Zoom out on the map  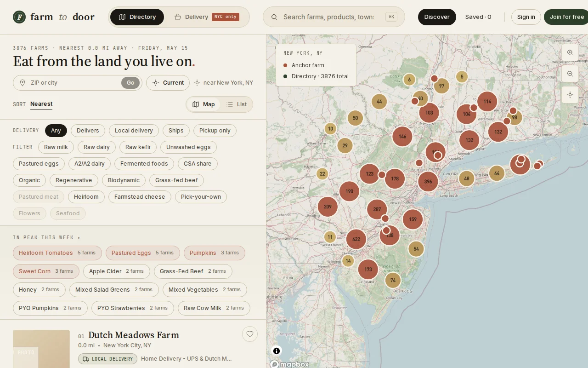[x=570, y=74]
